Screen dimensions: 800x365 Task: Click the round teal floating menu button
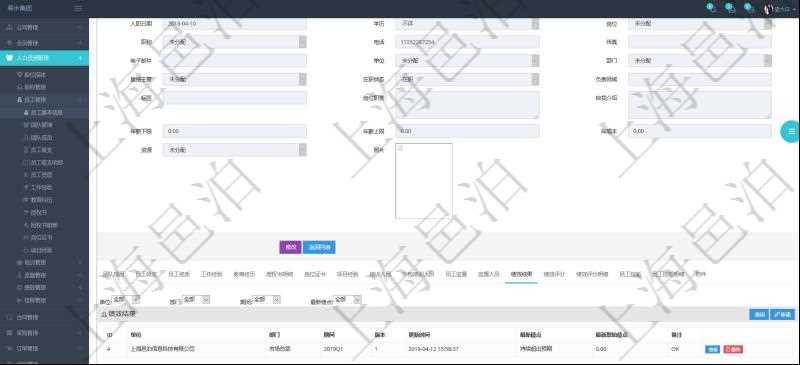click(x=791, y=132)
